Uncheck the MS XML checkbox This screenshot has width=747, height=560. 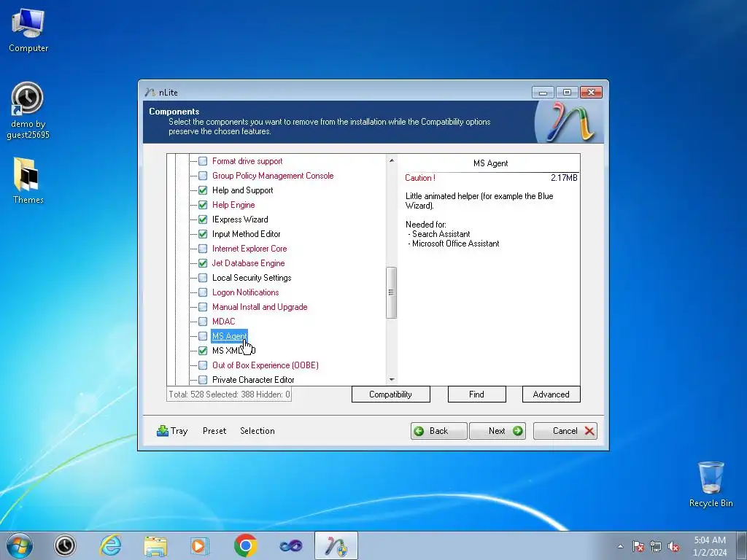pyautogui.click(x=203, y=351)
